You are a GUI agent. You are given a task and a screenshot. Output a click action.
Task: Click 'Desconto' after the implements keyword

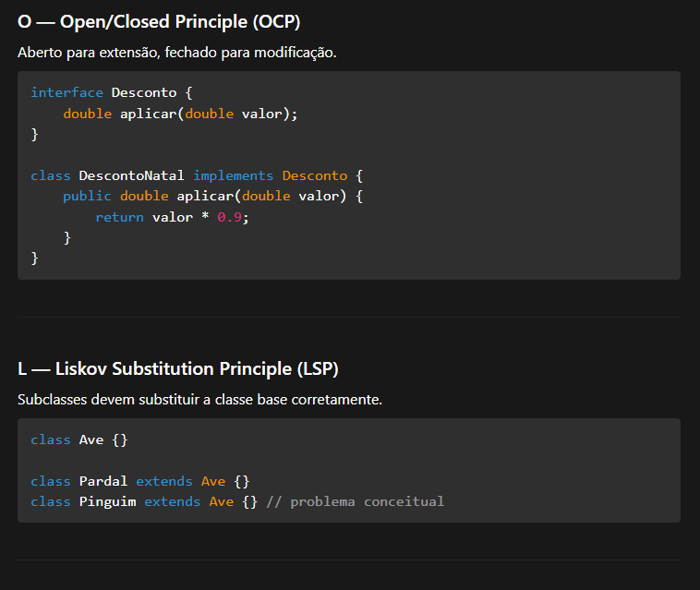pos(314,175)
